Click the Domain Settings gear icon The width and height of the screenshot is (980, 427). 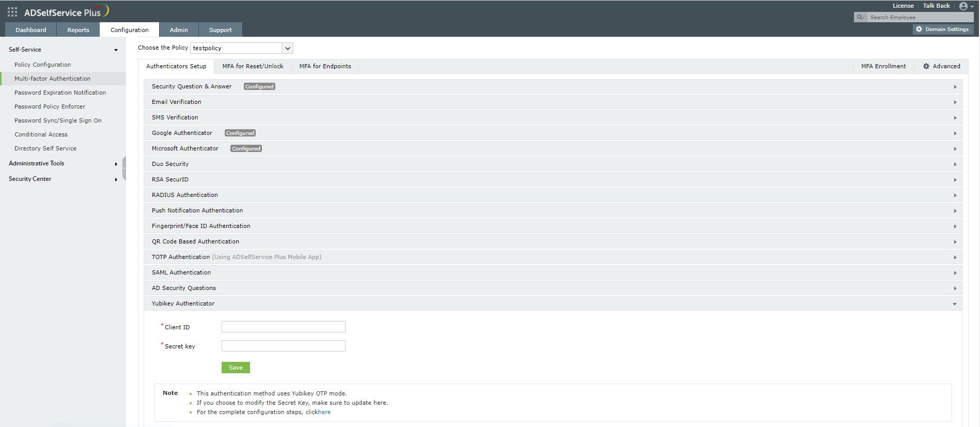coord(919,29)
